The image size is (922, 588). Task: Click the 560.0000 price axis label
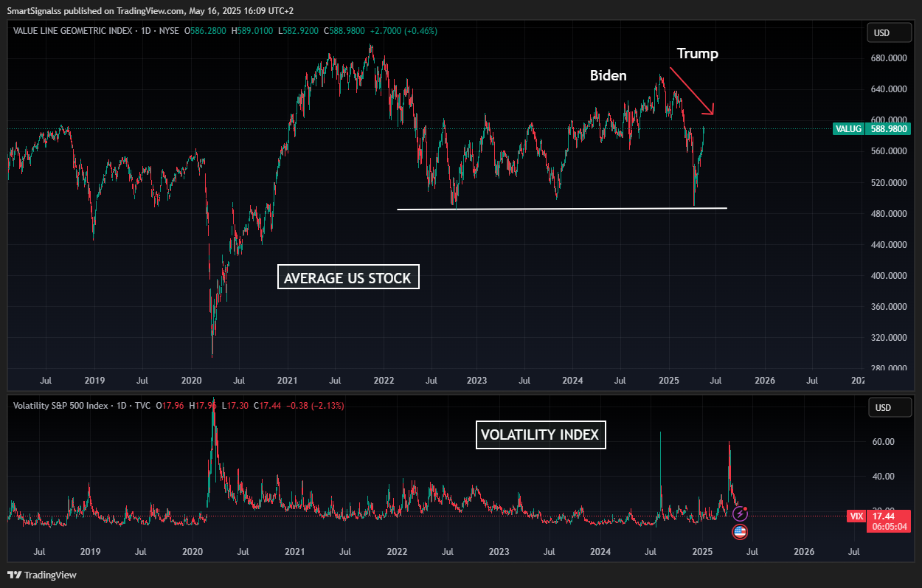pyautogui.click(x=890, y=151)
